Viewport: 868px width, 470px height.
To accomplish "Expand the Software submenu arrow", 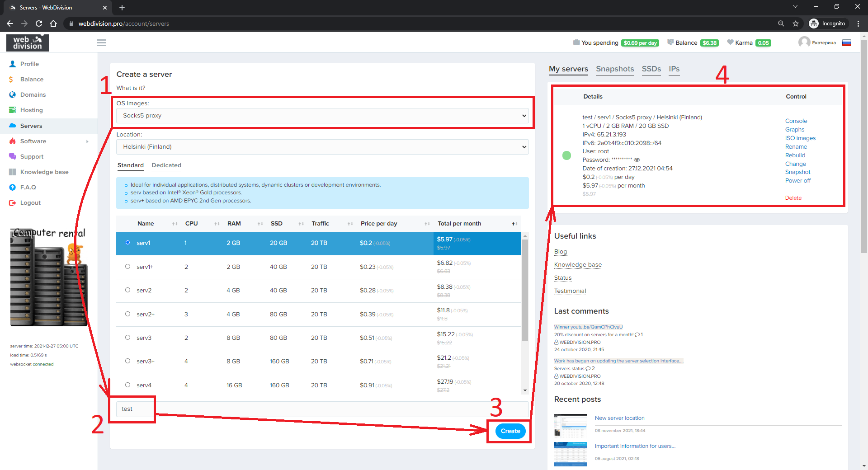I will coord(87,141).
